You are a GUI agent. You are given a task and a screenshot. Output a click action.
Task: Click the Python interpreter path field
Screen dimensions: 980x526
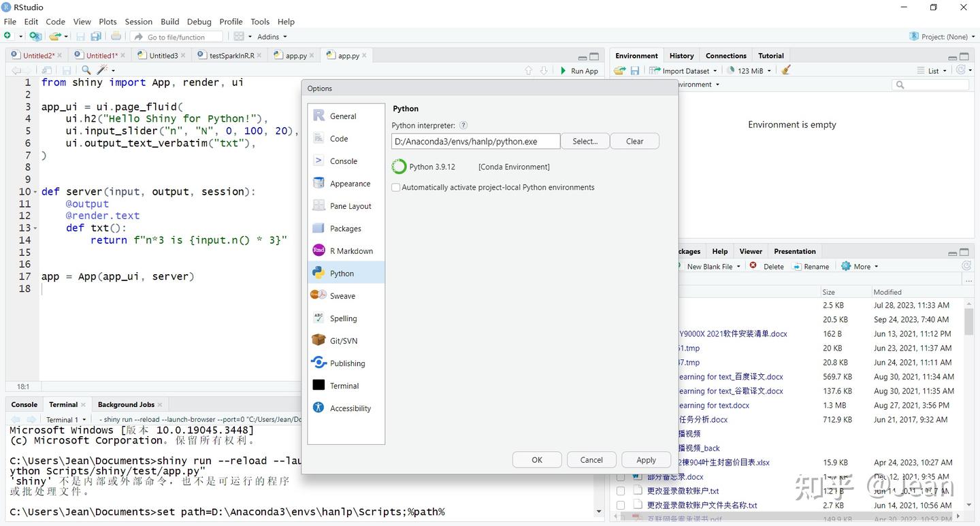(475, 141)
